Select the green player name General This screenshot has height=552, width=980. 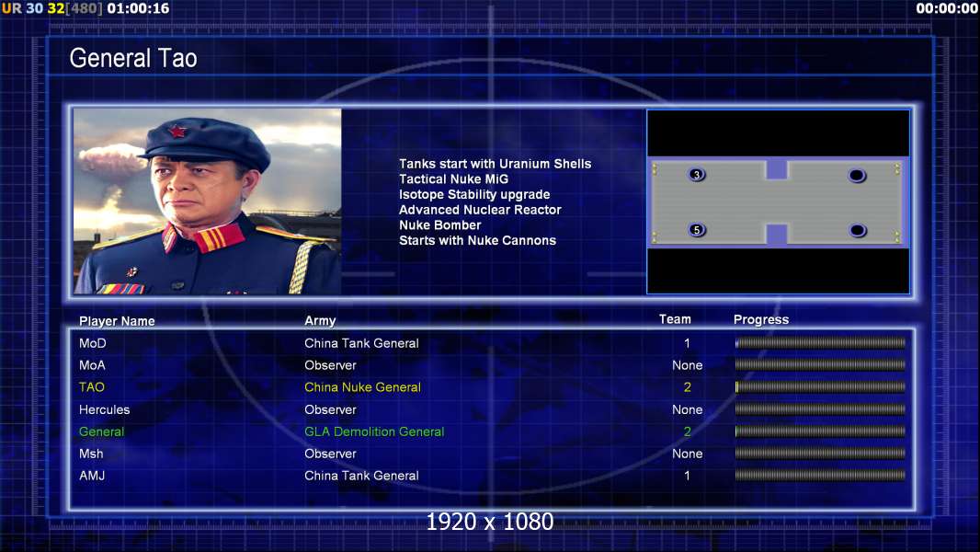tap(101, 431)
